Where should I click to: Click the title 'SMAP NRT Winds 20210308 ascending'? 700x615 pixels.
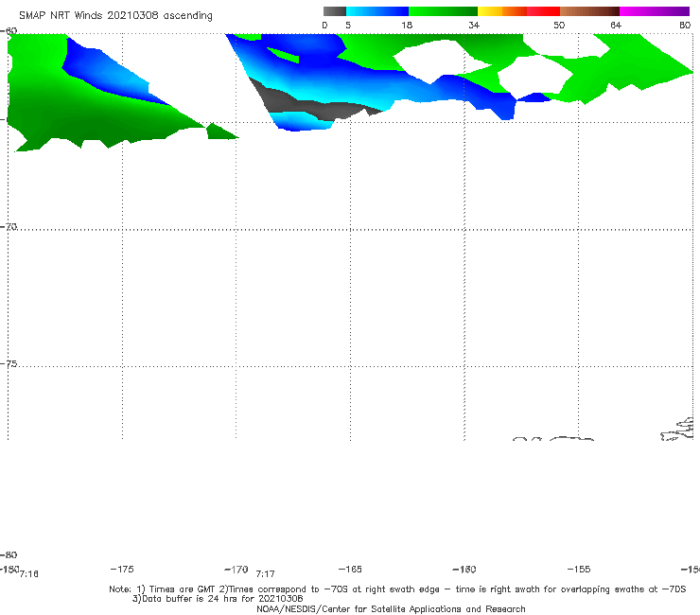click(x=115, y=15)
